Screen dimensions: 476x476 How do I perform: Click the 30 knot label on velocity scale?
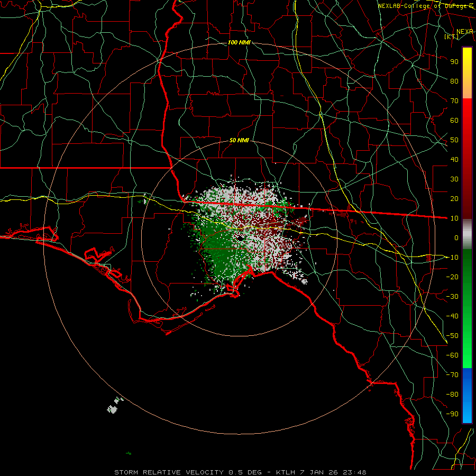click(454, 179)
